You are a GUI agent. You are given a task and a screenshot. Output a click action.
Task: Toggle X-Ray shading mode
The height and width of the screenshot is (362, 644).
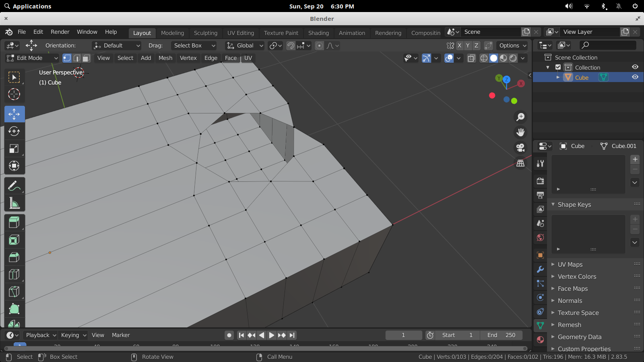coord(471,58)
